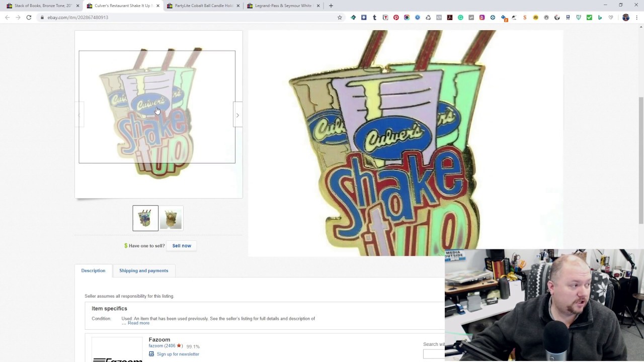644x362 pixels.
Task: Open the fazoom seller profile link
Action: click(155, 346)
